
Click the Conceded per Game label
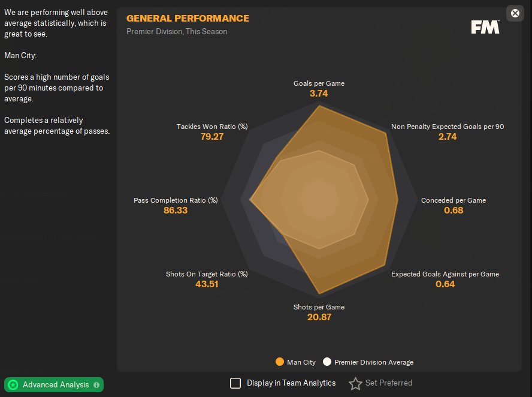(x=454, y=200)
